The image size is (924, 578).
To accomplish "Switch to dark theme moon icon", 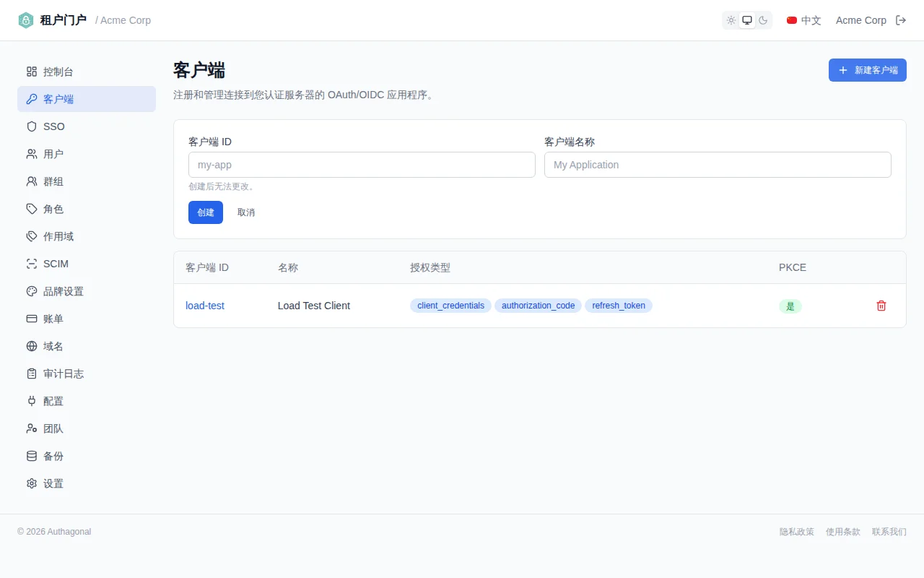I will (x=763, y=20).
